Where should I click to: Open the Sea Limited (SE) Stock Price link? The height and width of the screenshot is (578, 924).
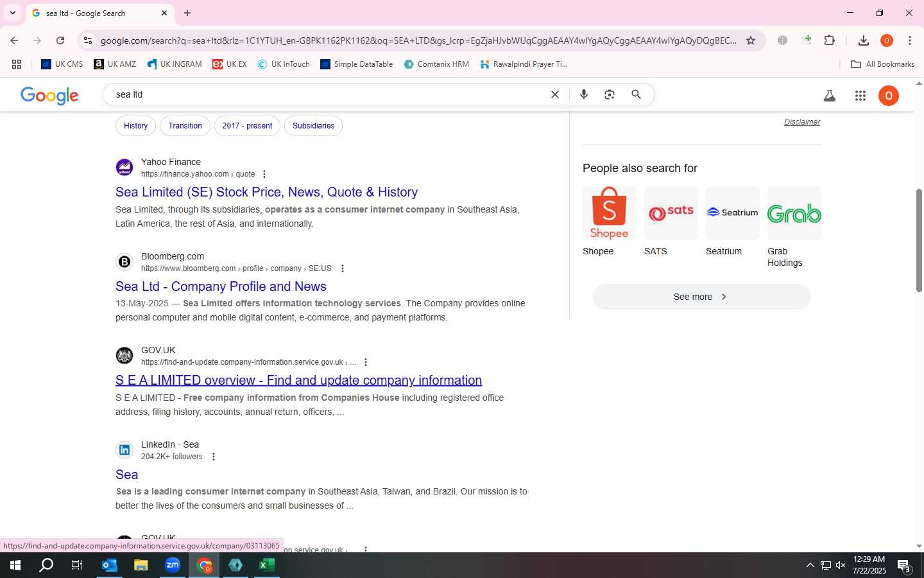(266, 192)
